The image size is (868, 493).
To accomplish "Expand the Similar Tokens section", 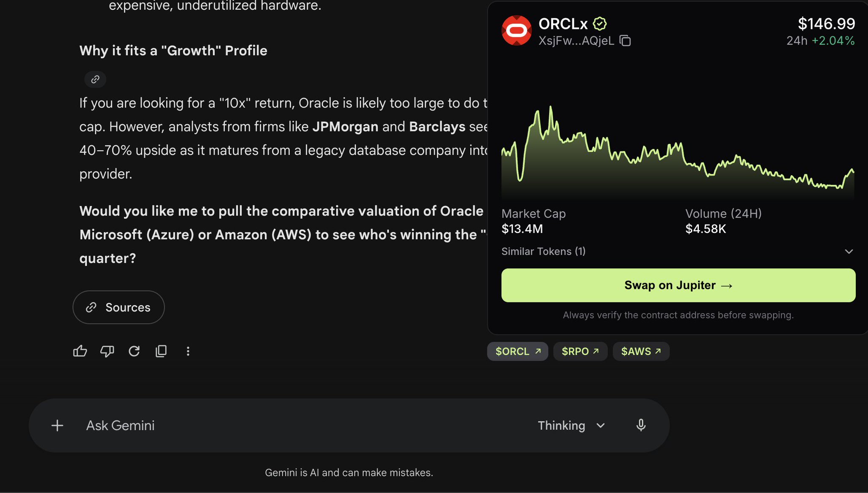I will [x=848, y=252].
